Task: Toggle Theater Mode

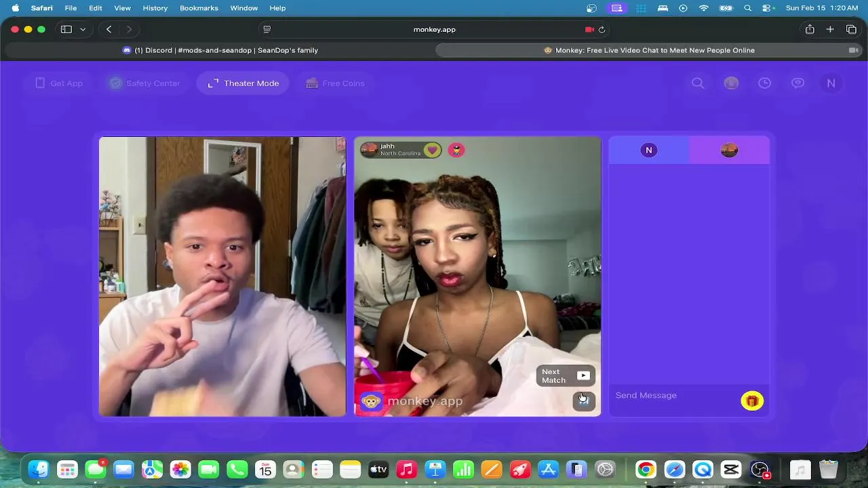Action: [x=243, y=83]
